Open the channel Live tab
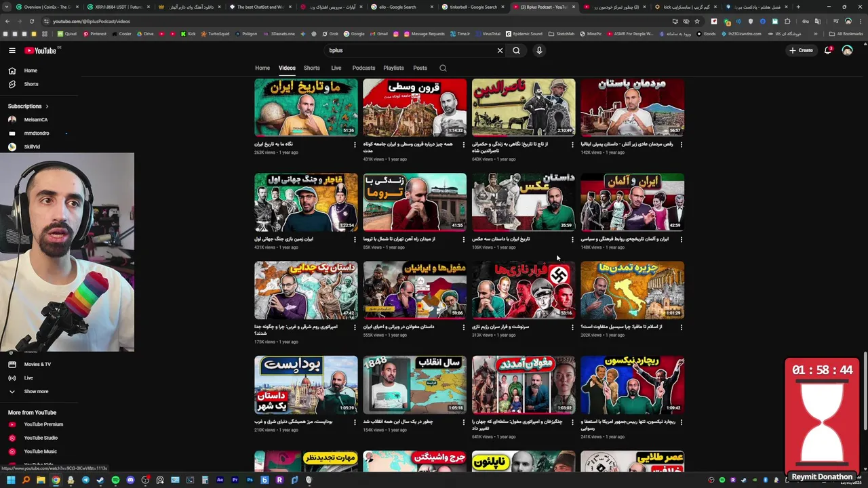868x488 pixels. (336, 68)
